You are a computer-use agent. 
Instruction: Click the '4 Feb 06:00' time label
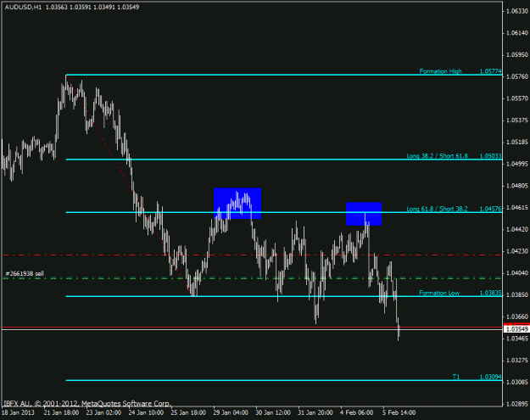click(x=357, y=412)
